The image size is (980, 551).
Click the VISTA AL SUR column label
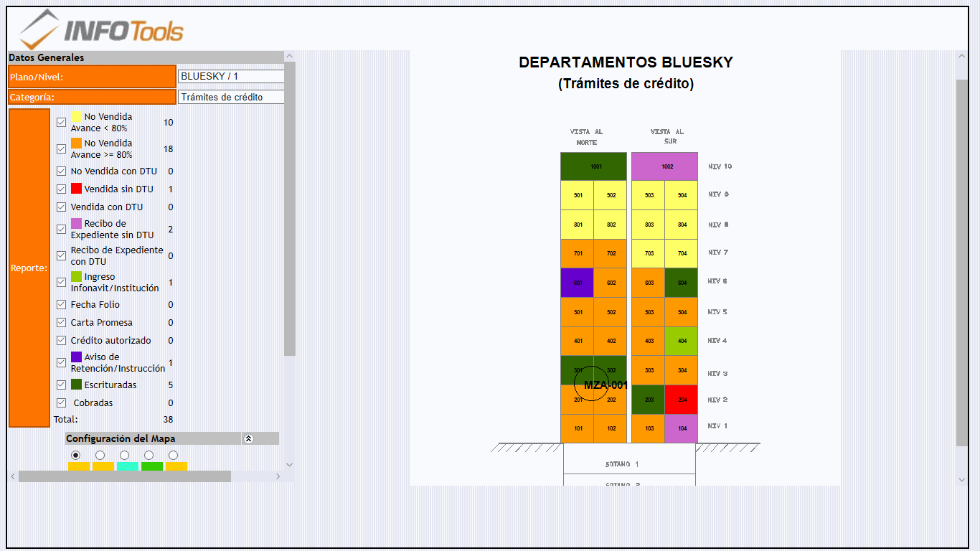[666, 136]
